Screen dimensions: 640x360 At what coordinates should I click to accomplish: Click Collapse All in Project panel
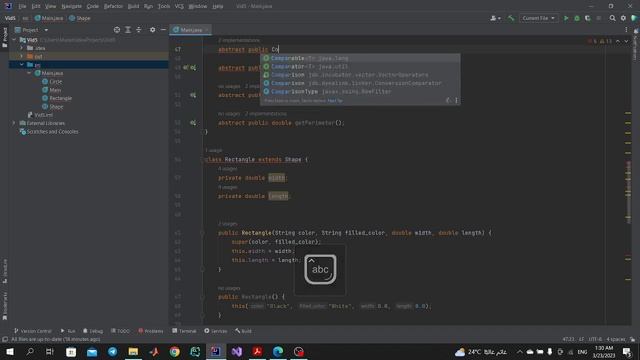139,30
